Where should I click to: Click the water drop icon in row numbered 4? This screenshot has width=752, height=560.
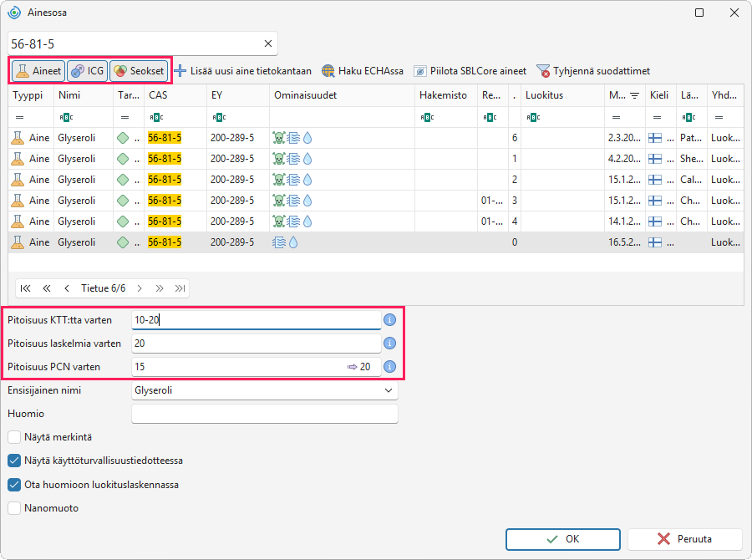(307, 221)
